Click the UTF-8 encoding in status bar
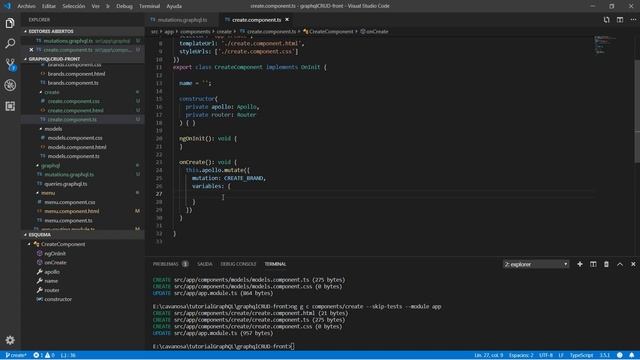640x360 pixels. pos(546,355)
